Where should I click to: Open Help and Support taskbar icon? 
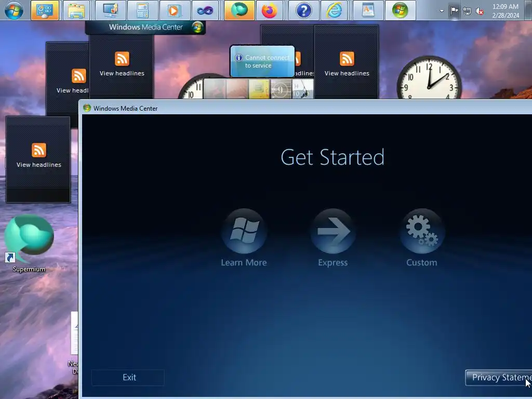click(x=303, y=10)
